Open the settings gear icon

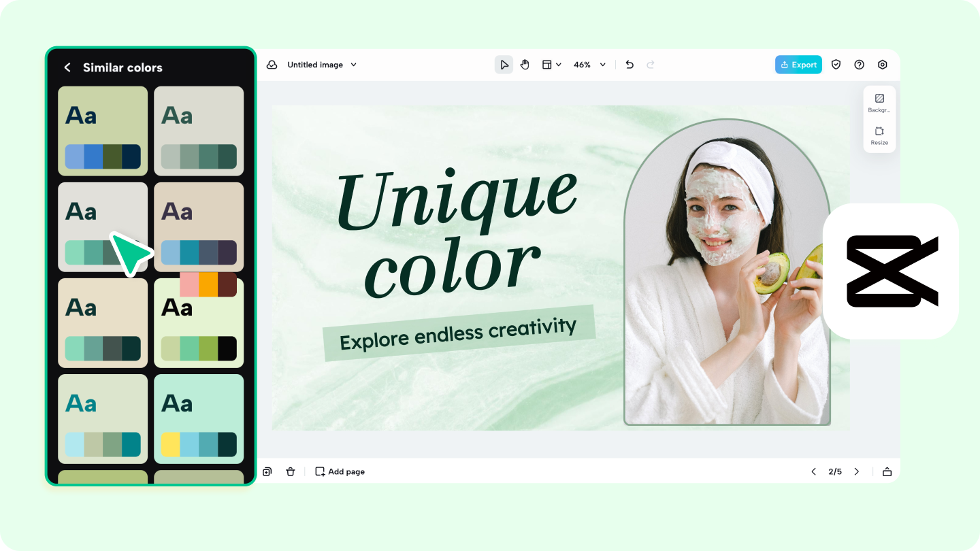pyautogui.click(x=883, y=64)
